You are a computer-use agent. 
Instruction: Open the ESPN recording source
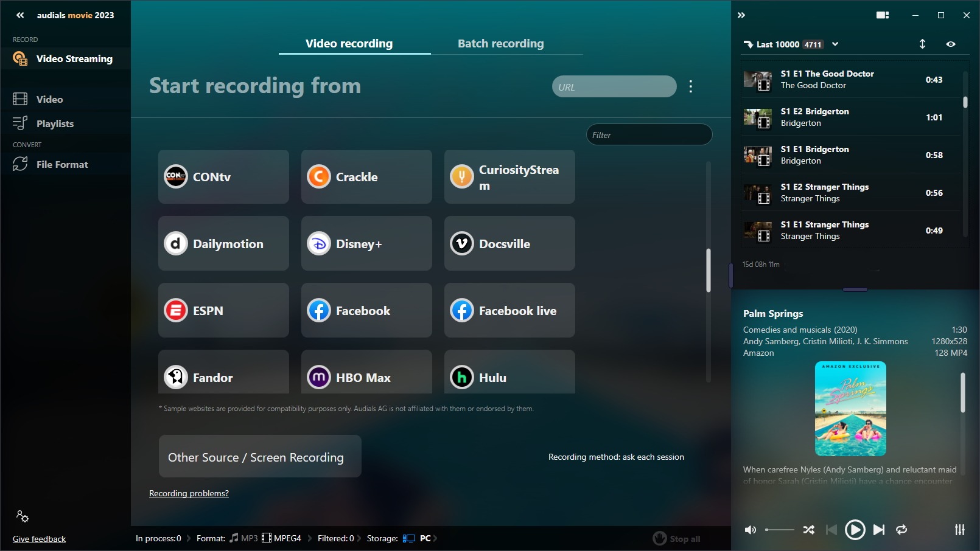point(223,310)
